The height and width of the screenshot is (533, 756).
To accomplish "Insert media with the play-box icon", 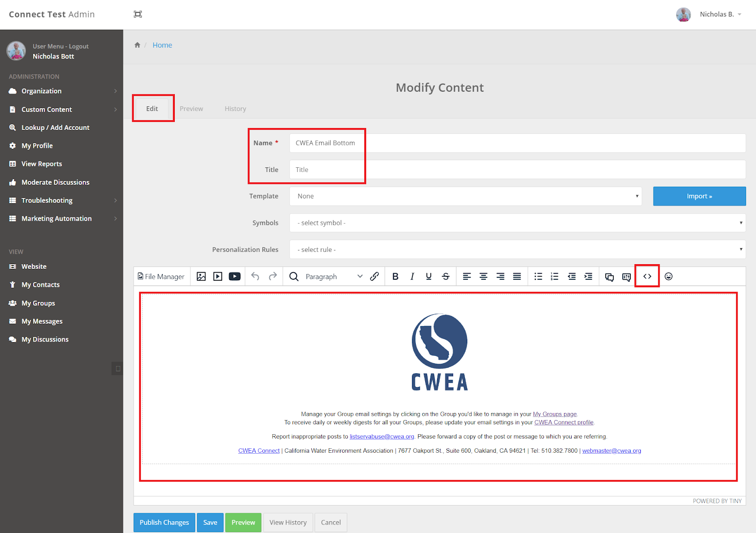I will 218,276.
